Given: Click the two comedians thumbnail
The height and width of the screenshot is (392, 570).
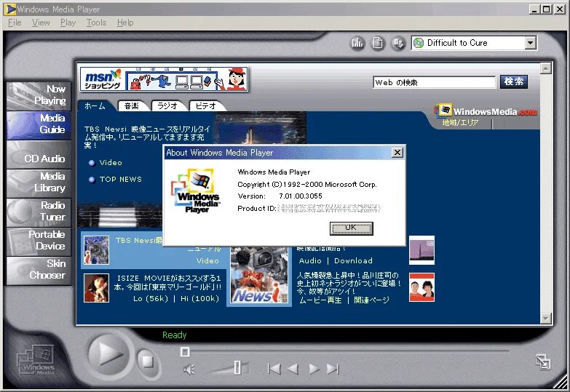Looking at the screenshot, I should [x=421, y=287].
